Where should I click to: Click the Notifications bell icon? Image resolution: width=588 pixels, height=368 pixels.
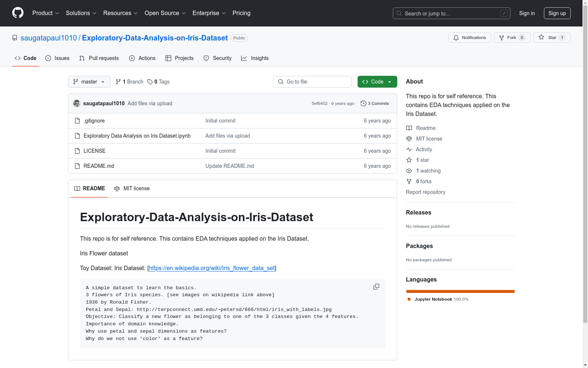pyautogui.click(x=456, y=38)
